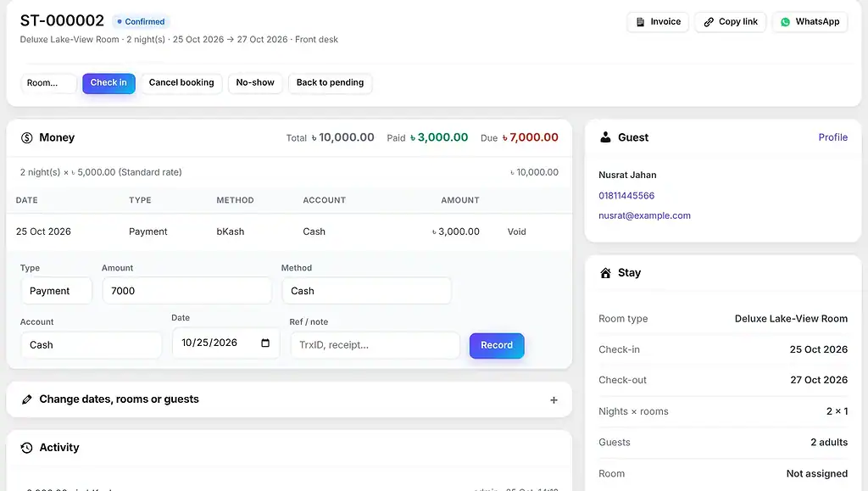Void the 25 Oct 2026 bKash payment
Screen dimensions: 868x491
point(516,232)
